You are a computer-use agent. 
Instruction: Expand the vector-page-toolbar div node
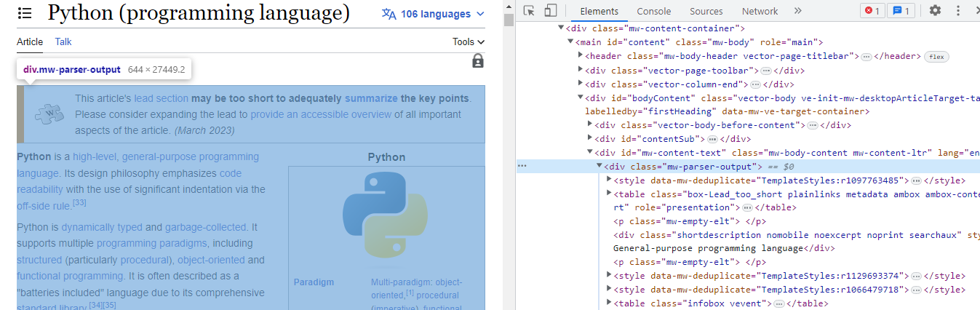tap(581, 71)
